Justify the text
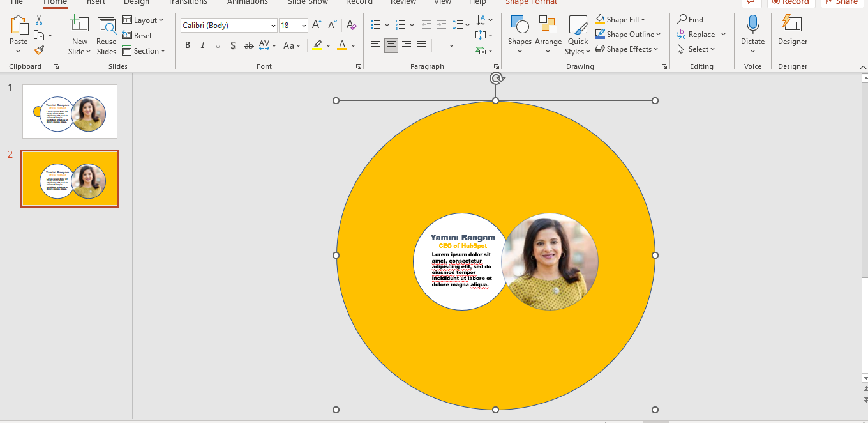 pyautogui.click(x=422, y=45)
